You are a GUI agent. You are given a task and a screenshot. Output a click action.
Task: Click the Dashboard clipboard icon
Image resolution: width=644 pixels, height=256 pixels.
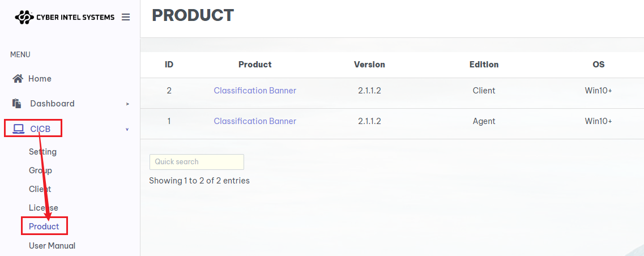(x=17, y=104)
